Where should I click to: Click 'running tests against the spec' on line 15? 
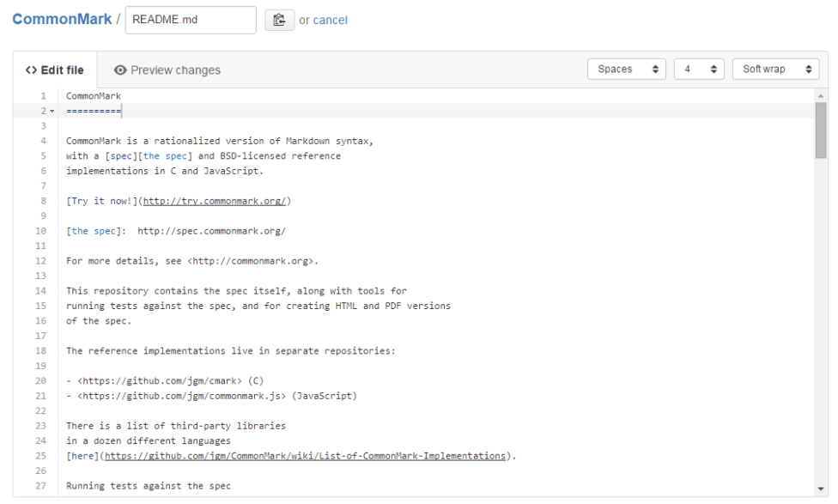coord(150,306)
